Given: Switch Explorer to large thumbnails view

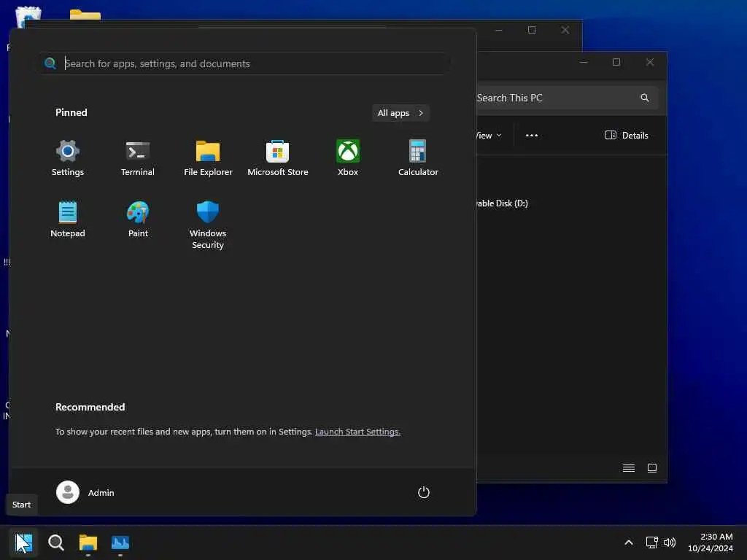Looking at the screenshot, I should tap(652, 468).
